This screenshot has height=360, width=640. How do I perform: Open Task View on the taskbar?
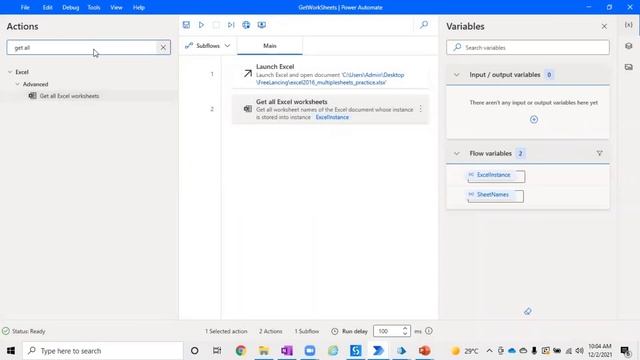tap(217, 351)
